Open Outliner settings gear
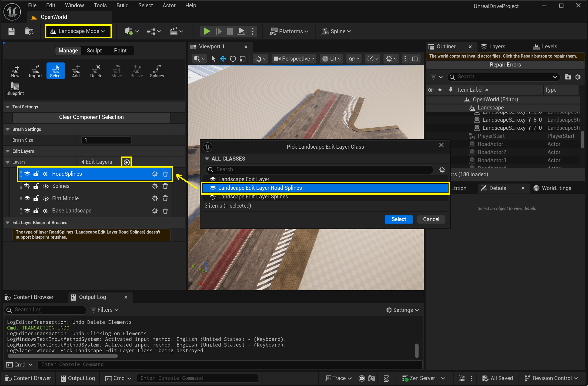 tap(578, 77)
